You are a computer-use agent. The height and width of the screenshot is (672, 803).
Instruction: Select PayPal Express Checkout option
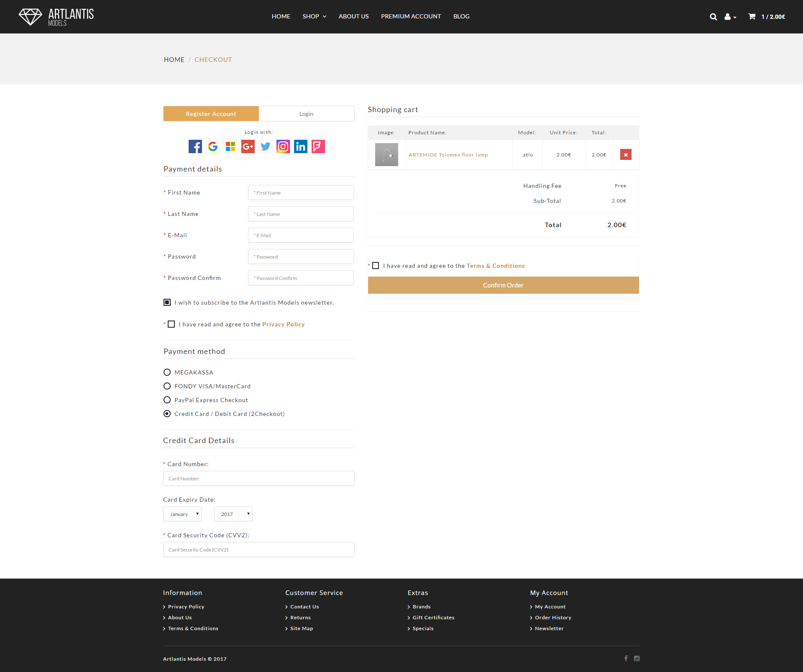point(167,400)
